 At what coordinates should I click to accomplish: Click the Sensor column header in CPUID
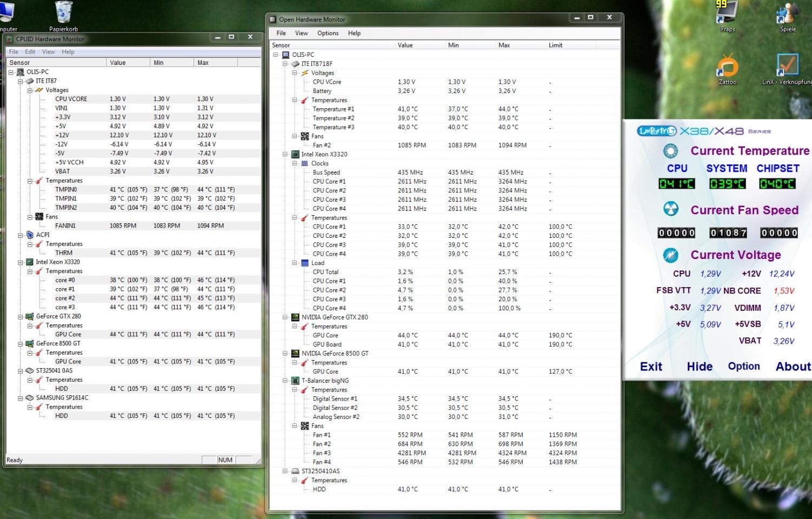tap(56, 63)
